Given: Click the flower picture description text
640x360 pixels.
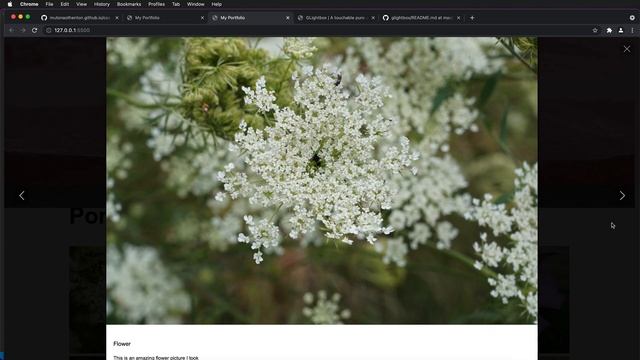Looking at the screenshot, I should (x=156, y=358).
